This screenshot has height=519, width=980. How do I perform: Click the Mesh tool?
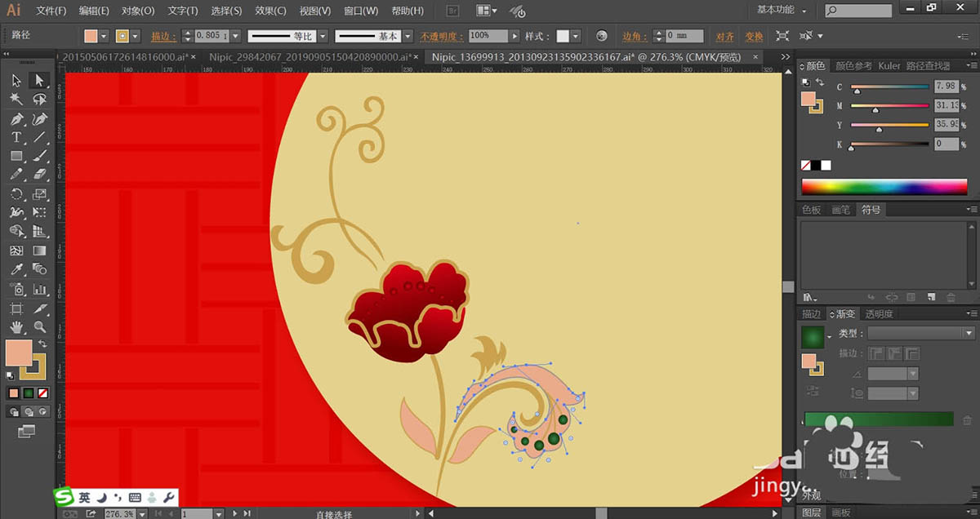pyautogui.click(x=16, y=251)
